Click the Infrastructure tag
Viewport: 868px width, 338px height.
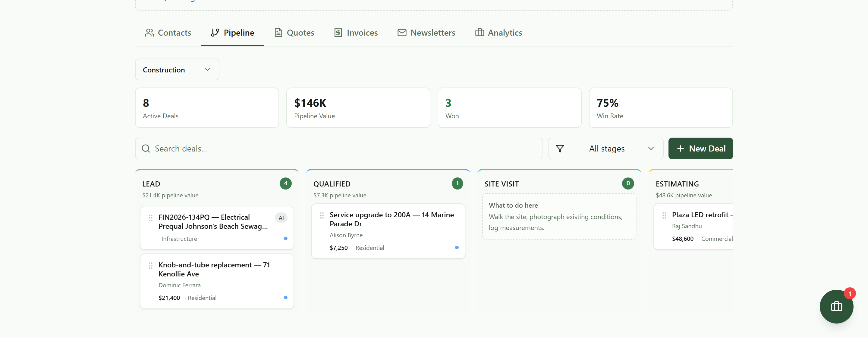click(x=179, y=239)
